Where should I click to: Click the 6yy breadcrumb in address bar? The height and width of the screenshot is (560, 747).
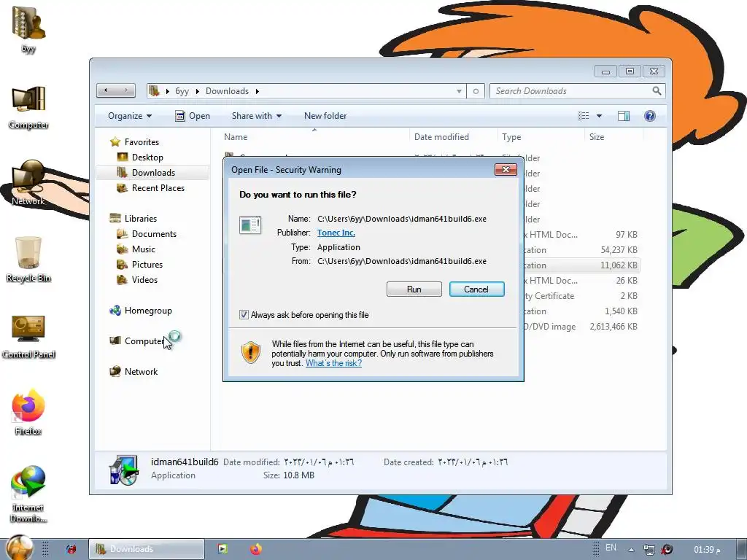(x=182, y=91)
